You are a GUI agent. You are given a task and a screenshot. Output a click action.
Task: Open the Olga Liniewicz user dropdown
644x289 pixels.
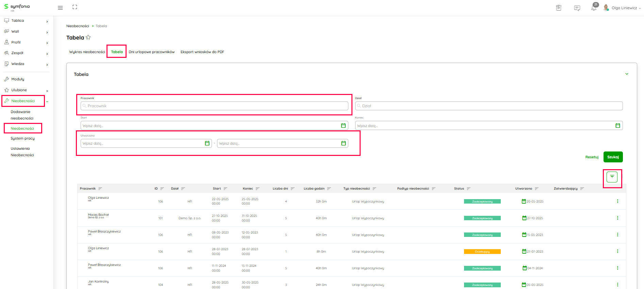coord(625,8)
